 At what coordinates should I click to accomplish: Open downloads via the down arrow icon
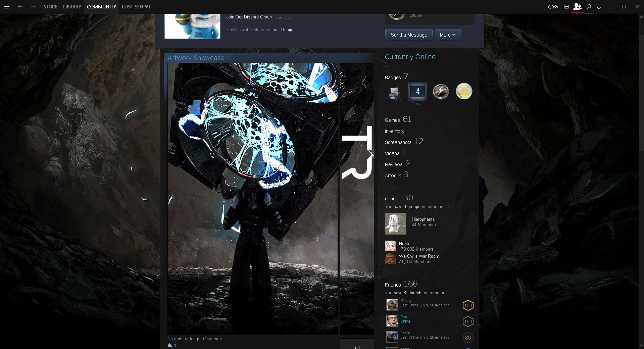coord(599,7)
